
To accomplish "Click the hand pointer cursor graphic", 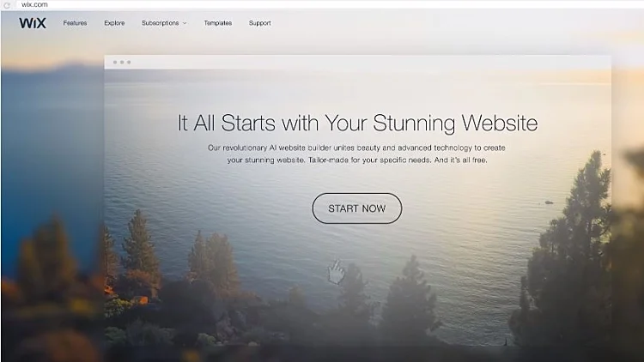I will point(337,272).
